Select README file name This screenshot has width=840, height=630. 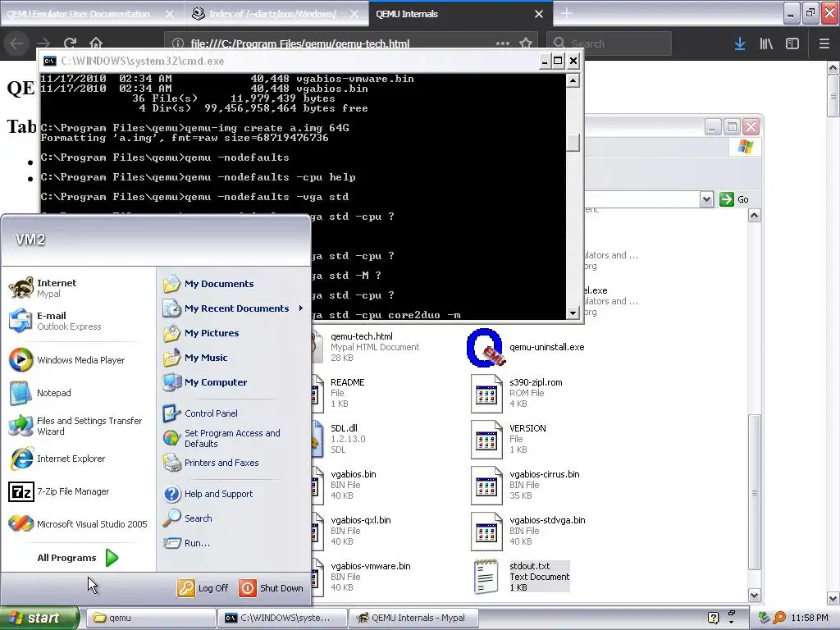pyautogui.click(x=347, y=382)
